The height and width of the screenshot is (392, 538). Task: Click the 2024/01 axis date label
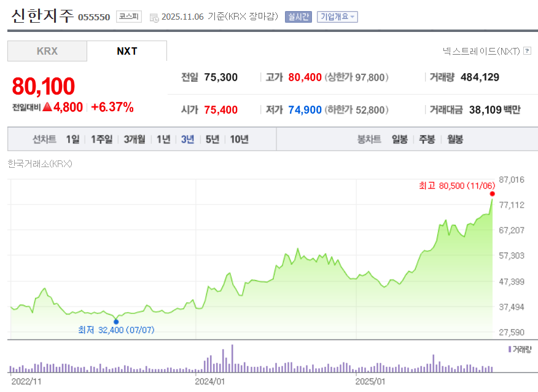tap(209, 382)
